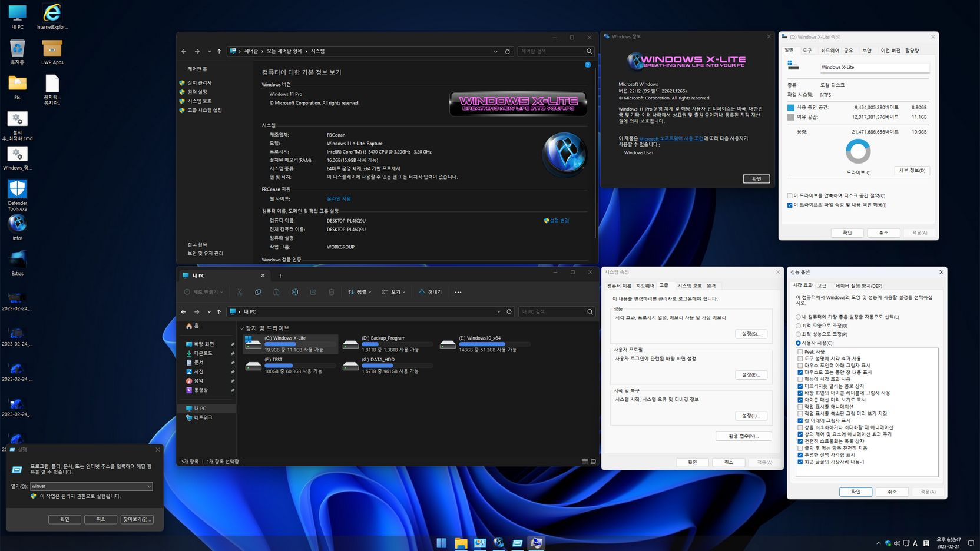This screenshot has width=980, height=551.
Task: Open Downloads (다운로드) in Explorer sidebar
Action: (199, 353)
